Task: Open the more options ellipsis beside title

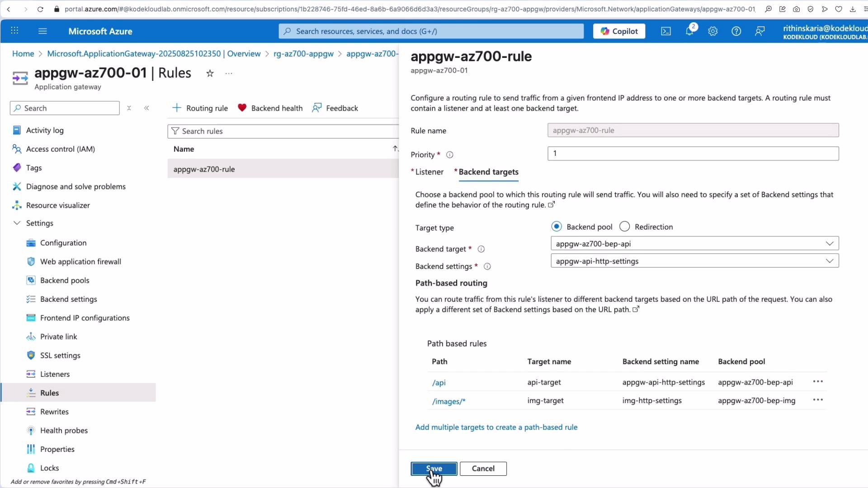Action: (229, 73)
